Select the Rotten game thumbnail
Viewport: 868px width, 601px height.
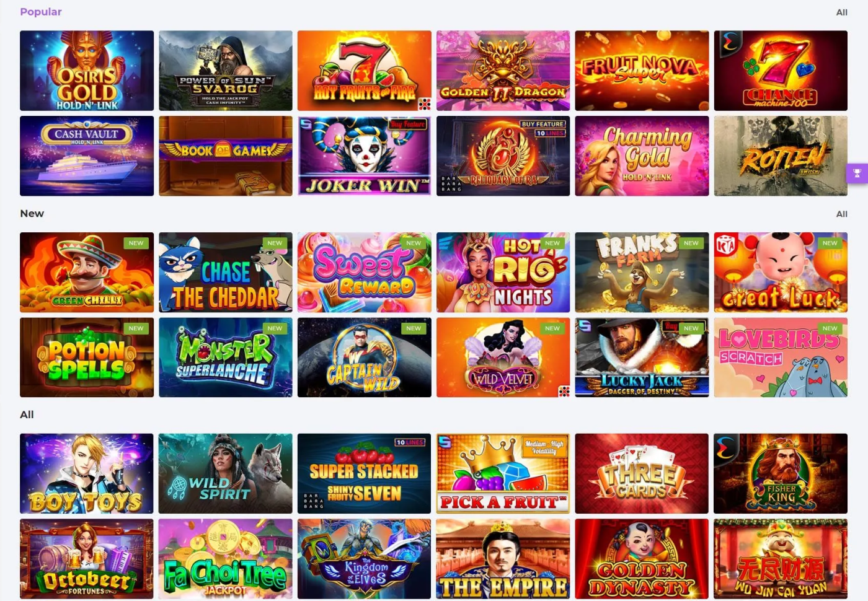(781, 156)
